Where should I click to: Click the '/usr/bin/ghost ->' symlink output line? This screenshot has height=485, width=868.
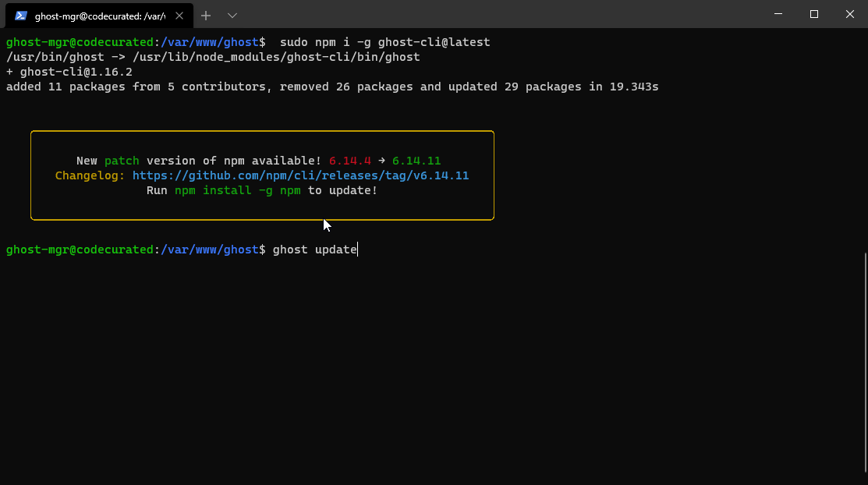tap(213, 57)
